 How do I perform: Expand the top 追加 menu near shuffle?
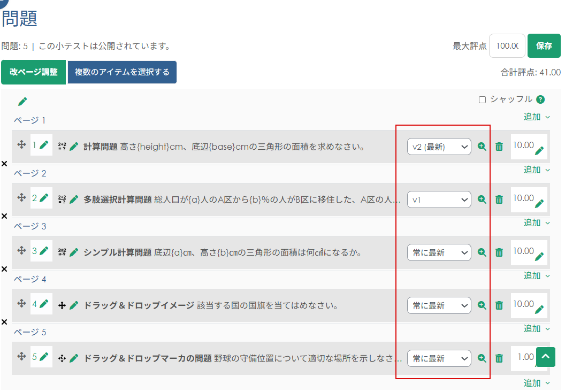point(537,117)
